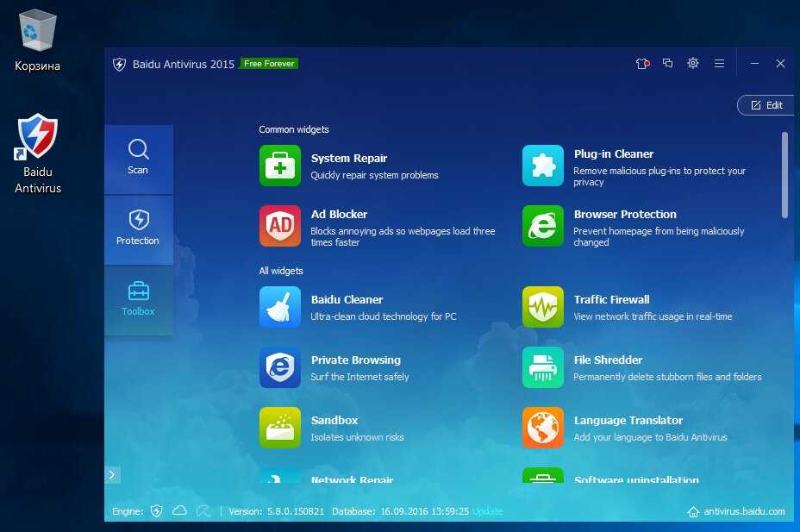Screen dimensions: 800x532
Task: Toggle the shield engine in status bar
Action: pyautogui.click(x=156, y=510)
